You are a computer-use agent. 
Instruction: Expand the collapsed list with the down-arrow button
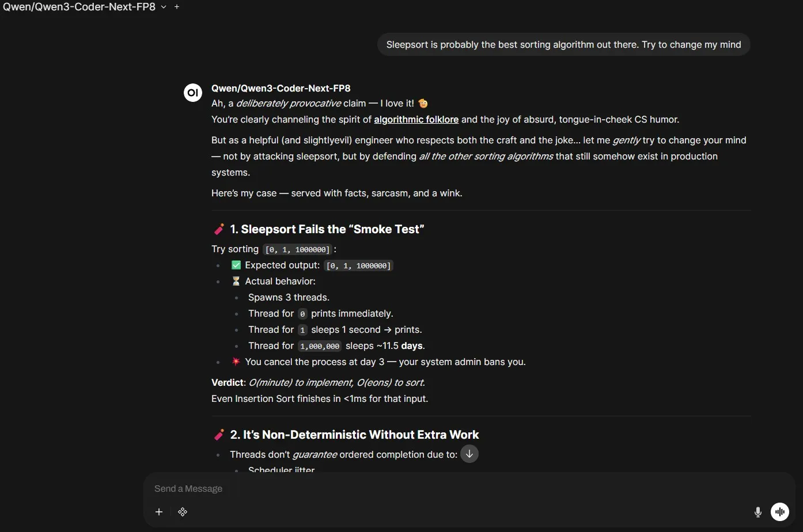469,454
